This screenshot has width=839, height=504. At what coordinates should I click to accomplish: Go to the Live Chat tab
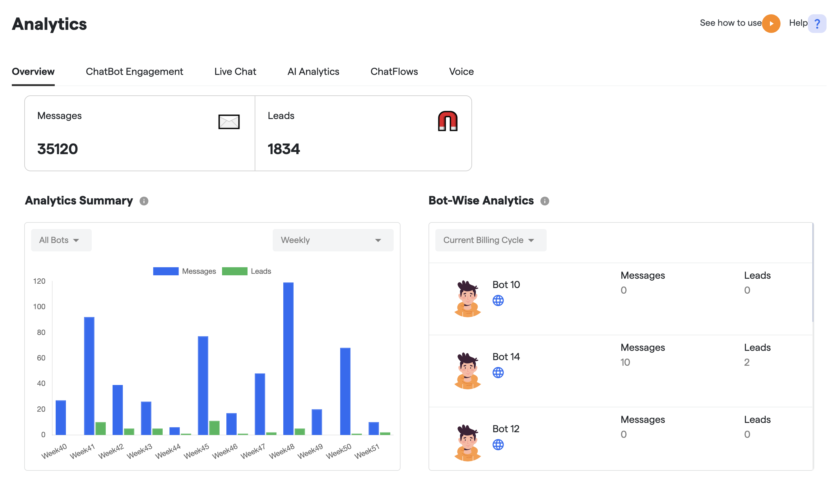[235, 72]
